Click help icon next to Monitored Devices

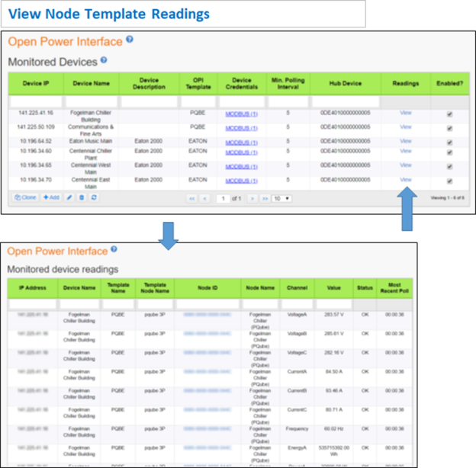pos(104,60)
